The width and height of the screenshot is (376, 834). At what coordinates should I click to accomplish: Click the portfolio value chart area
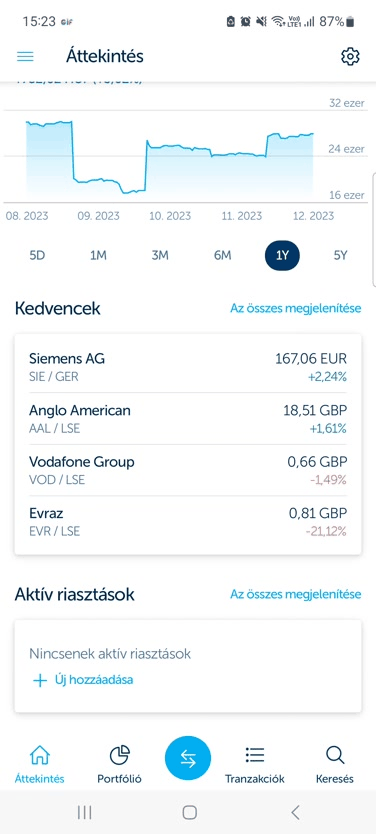tap(170, 157)
